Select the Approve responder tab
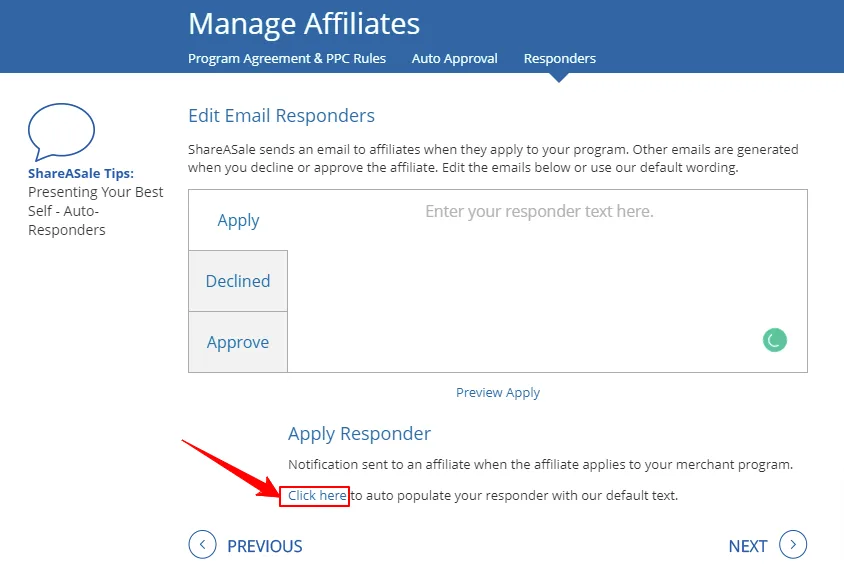844x575 pixels. 238,342
